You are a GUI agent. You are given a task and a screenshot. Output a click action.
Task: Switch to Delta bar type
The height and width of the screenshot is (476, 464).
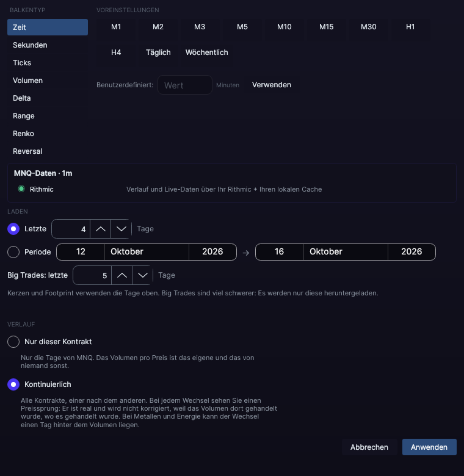tap(48, 98)
